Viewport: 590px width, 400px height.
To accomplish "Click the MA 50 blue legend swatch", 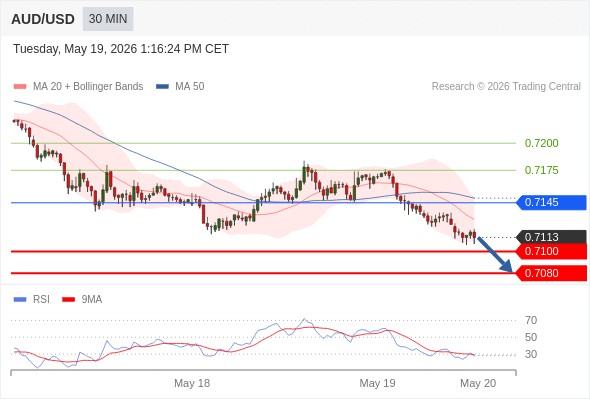I will [x=162, y=87].
